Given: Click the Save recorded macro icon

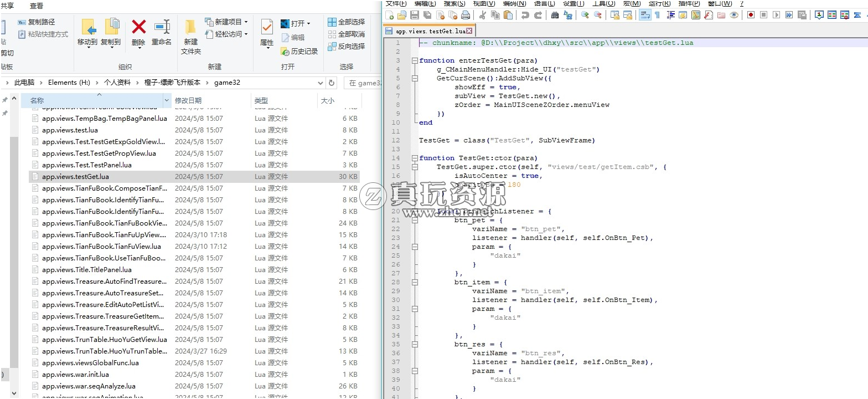Looking at the screenshot, I should point(802,15).
